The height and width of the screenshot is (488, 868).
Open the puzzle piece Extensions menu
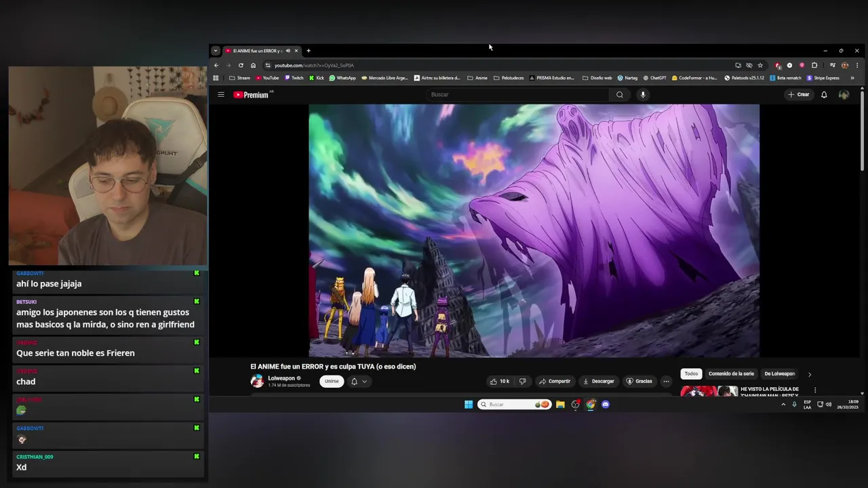click(x=814, y=65)
